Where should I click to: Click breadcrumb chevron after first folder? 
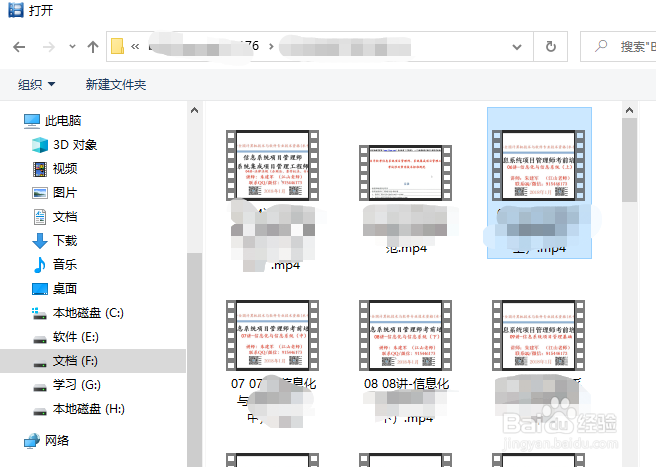click(x=271, y=46)
